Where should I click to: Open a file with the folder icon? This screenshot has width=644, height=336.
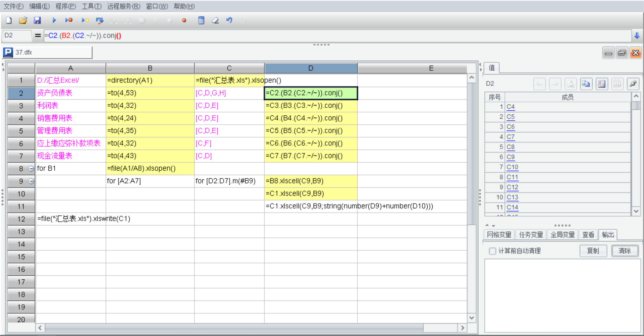pyautogui.click(x=23, y=20)
